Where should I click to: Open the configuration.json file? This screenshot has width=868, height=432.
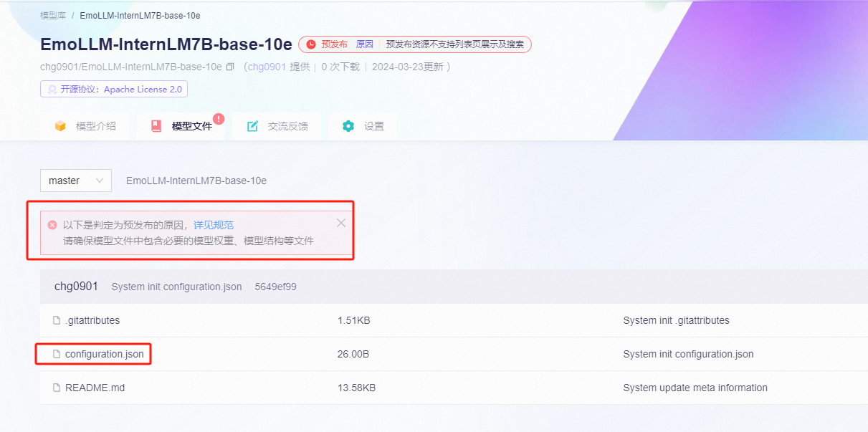[x=104, y=354]
